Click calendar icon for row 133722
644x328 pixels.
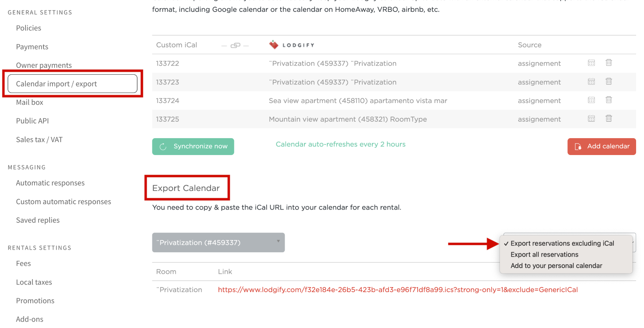pos(591,63)
